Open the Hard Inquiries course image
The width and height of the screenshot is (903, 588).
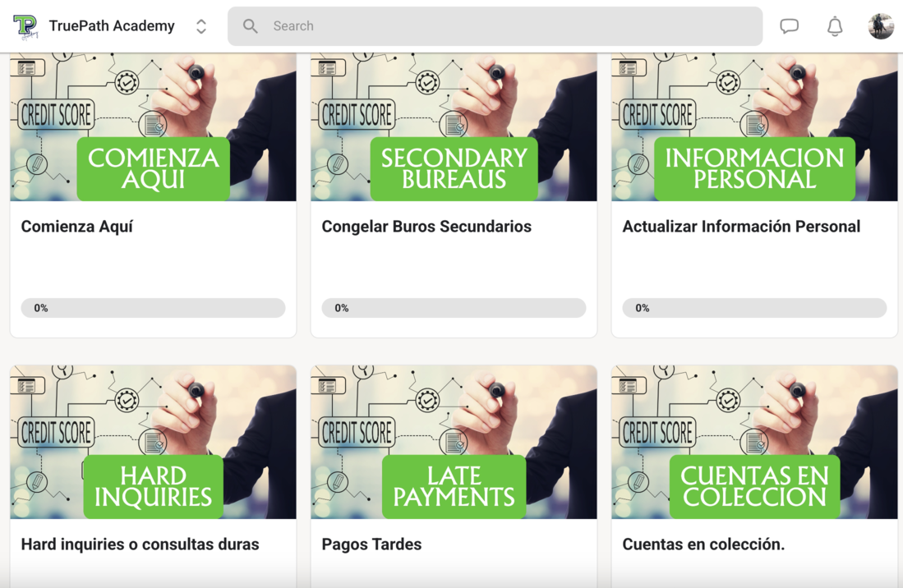[x=153, y=442]
